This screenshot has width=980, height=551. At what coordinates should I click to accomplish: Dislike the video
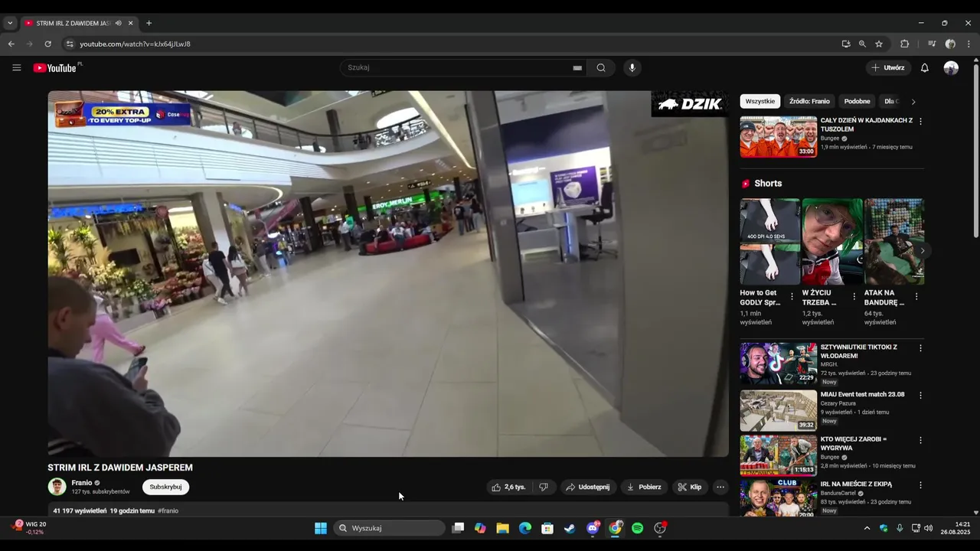pyautogui.click(x=544, y=487)
